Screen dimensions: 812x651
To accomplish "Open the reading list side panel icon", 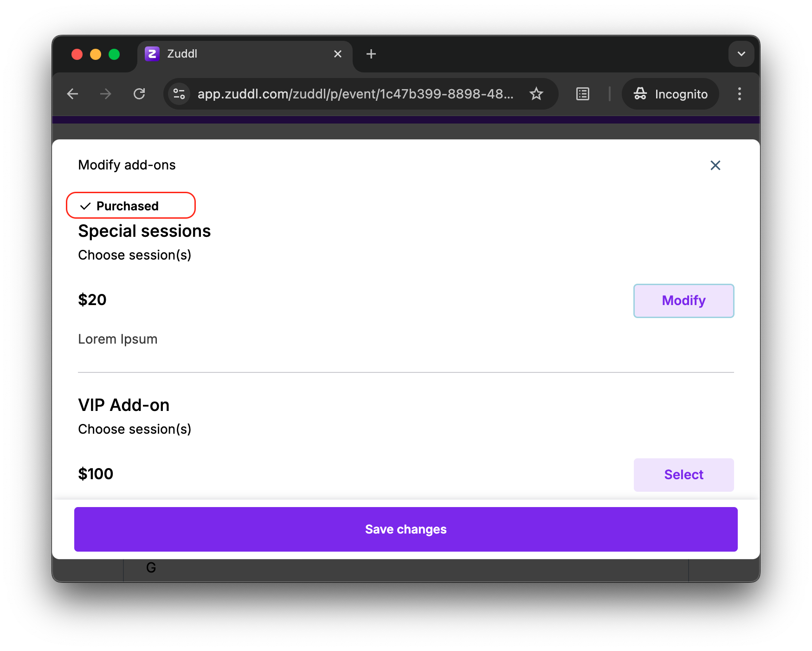I will click(x=582, y=94).
